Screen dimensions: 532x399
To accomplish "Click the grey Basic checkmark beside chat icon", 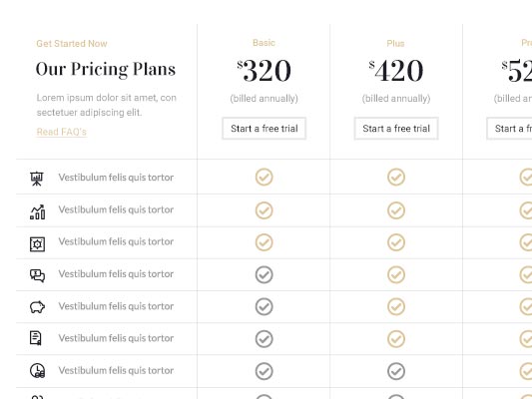I will coord(264,274).
